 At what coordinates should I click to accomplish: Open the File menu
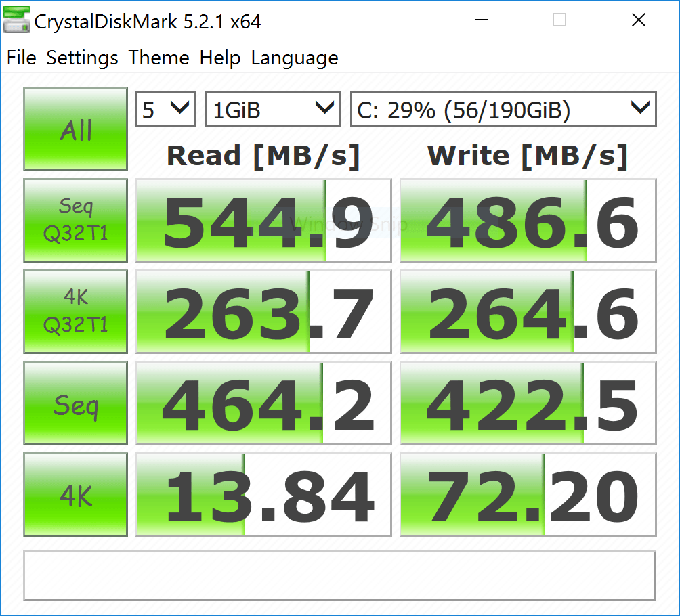[21, 58]
